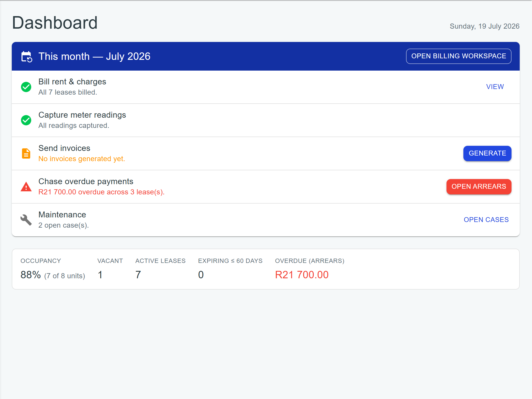Screen dimensions: 532x399
Task: Click the red warning triangle icon
Action: click(26, 187)
